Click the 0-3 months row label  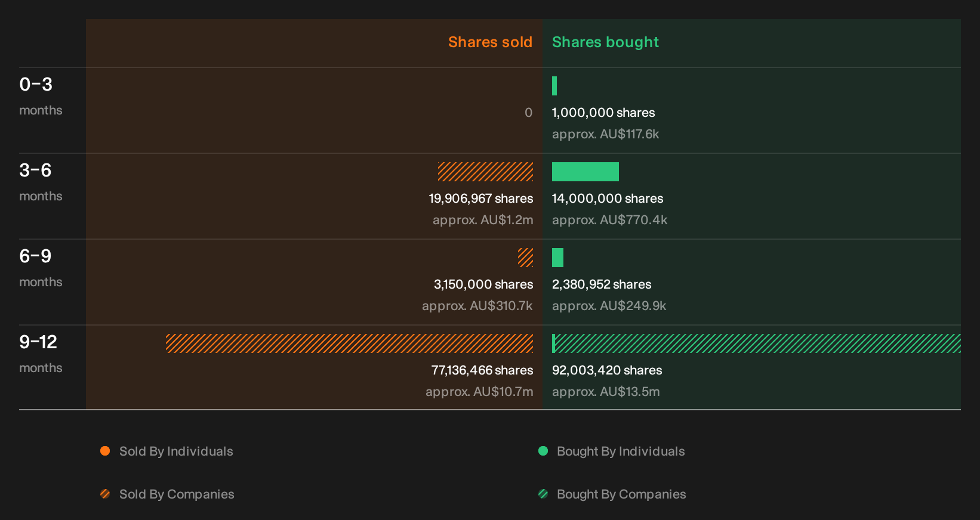click(41, 95)
